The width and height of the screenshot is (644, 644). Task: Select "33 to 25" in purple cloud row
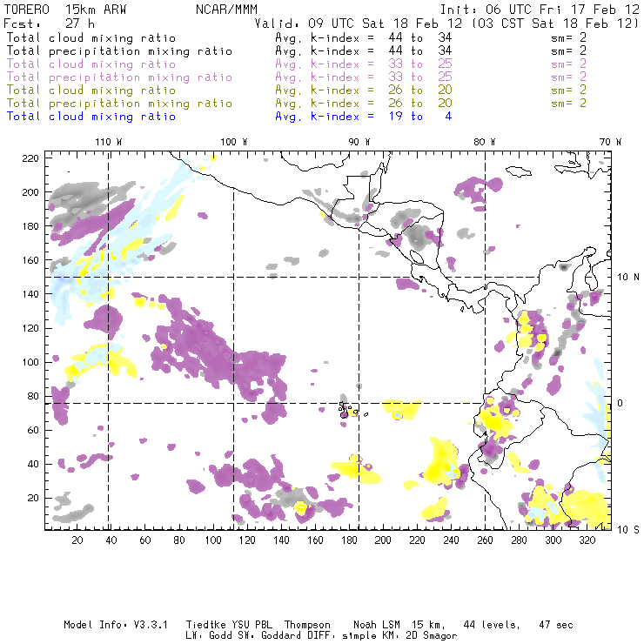click(x=420, y=64)
